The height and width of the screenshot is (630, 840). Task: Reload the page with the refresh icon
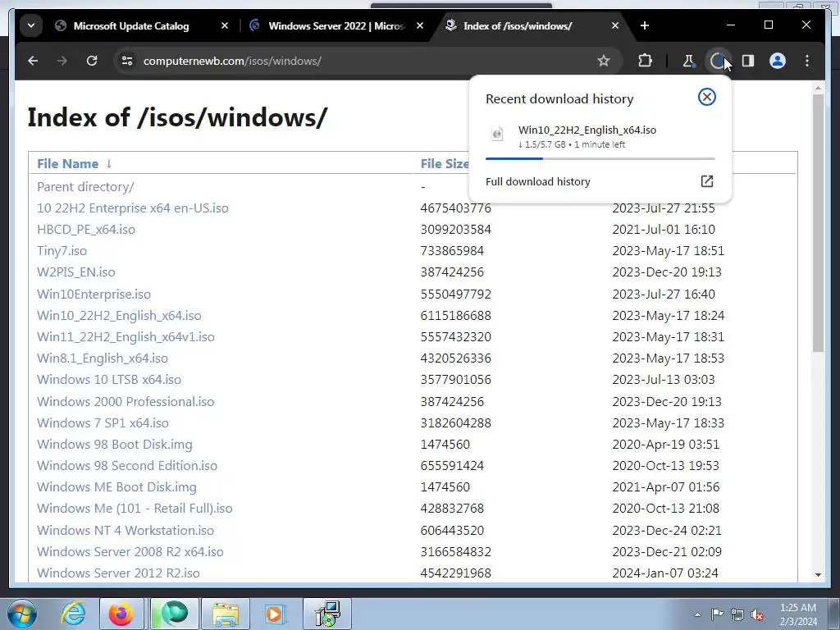coord(92,61)
